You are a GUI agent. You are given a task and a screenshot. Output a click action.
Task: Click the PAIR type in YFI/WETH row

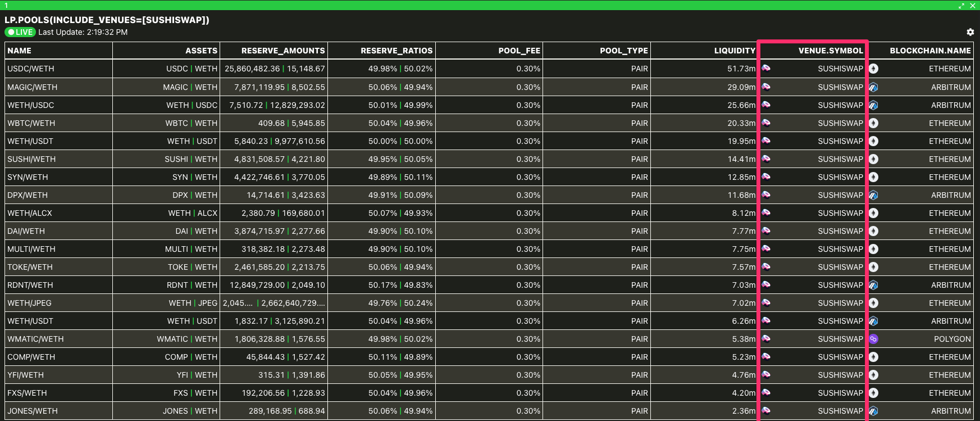[x=640, y=375]
